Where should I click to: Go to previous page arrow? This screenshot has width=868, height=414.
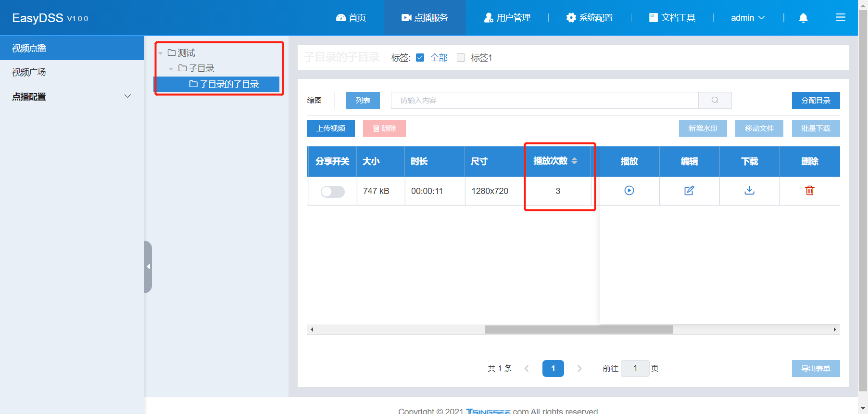(x=527, y=368)
